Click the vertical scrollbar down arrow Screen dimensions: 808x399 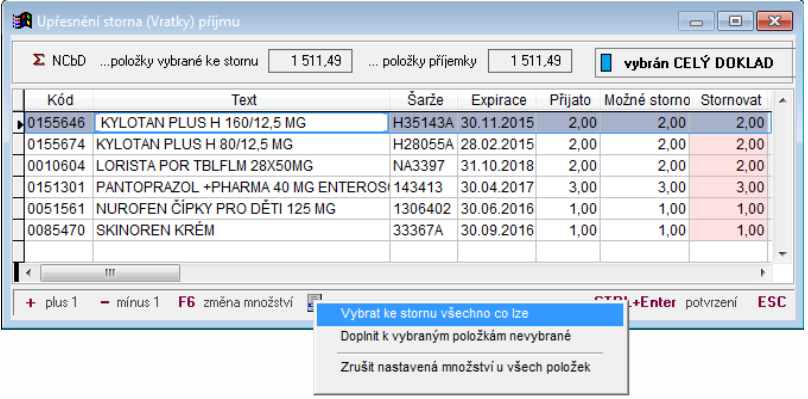(782, 254)
